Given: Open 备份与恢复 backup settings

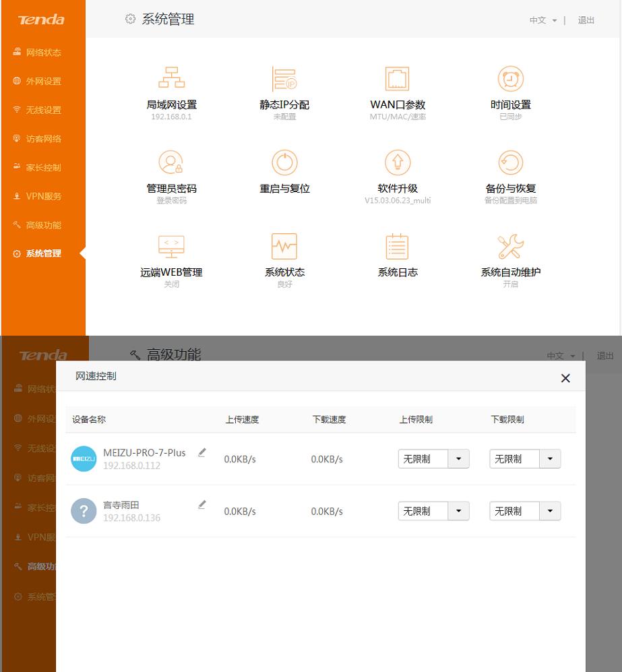Looking at the screenshot, I should [510, 175].
